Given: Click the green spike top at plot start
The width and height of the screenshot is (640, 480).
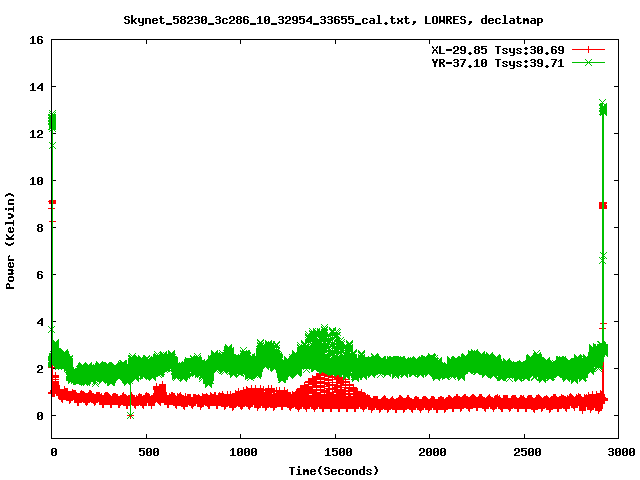Looking at the screenshot, I should [52, 116].
